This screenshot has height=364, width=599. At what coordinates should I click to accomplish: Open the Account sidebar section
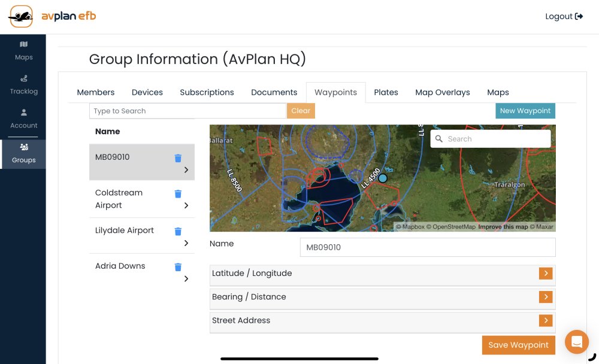(x=24, y=119)
